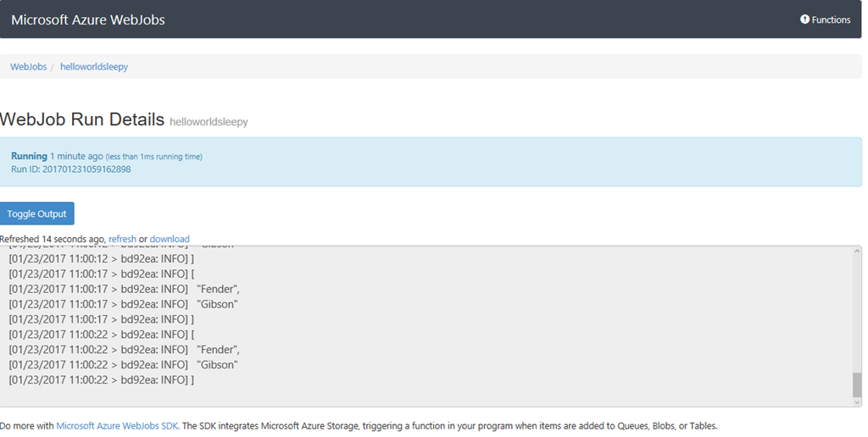Click the gray helloworldsleepy subtitle next to heading
Screen dimensions: 868x437
click(x=209, y=122)
